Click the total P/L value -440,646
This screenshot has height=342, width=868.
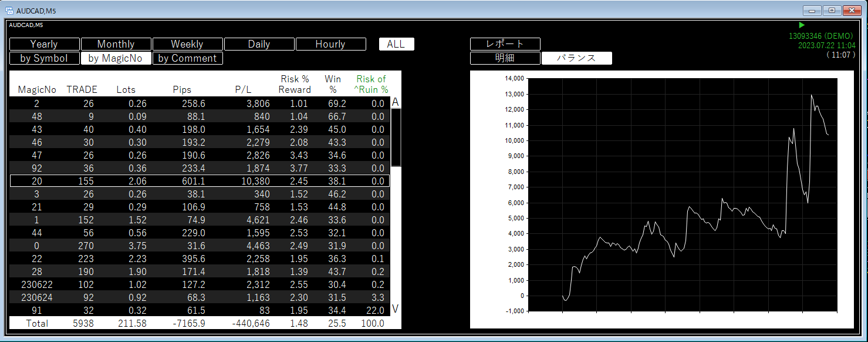pos(250,323)
